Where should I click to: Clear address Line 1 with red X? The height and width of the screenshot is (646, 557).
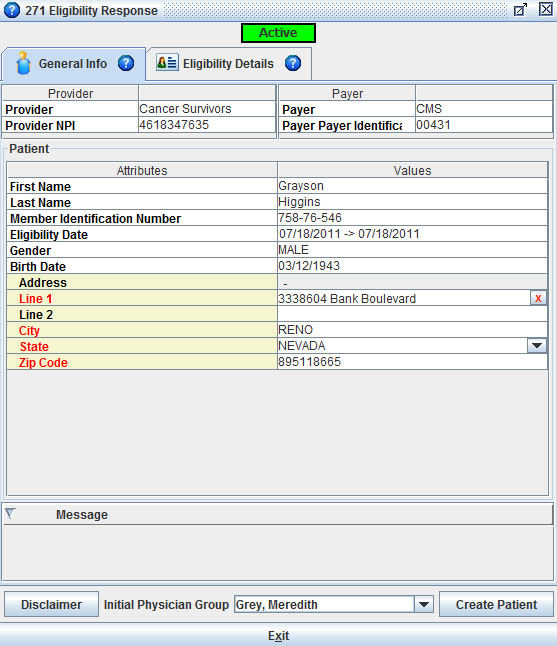[538, 298]
